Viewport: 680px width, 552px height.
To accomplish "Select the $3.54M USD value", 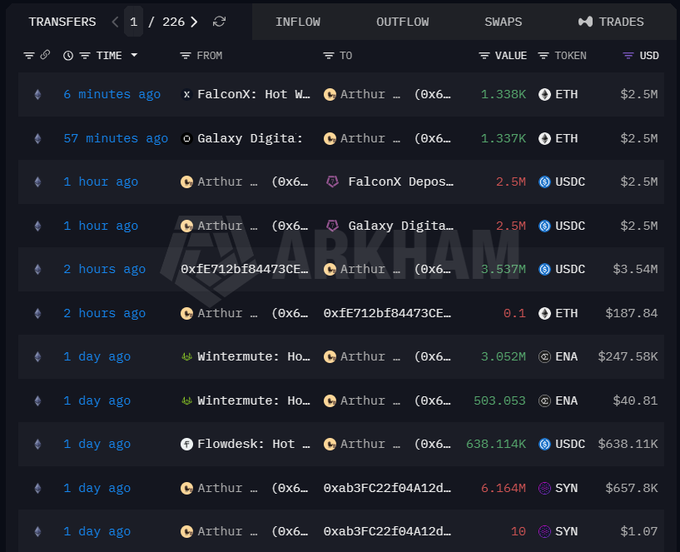I will tap(635, 269).
